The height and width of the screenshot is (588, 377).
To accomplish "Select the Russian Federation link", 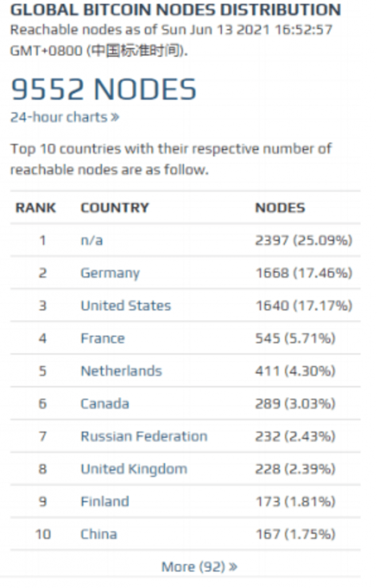I will coord(144,436).
